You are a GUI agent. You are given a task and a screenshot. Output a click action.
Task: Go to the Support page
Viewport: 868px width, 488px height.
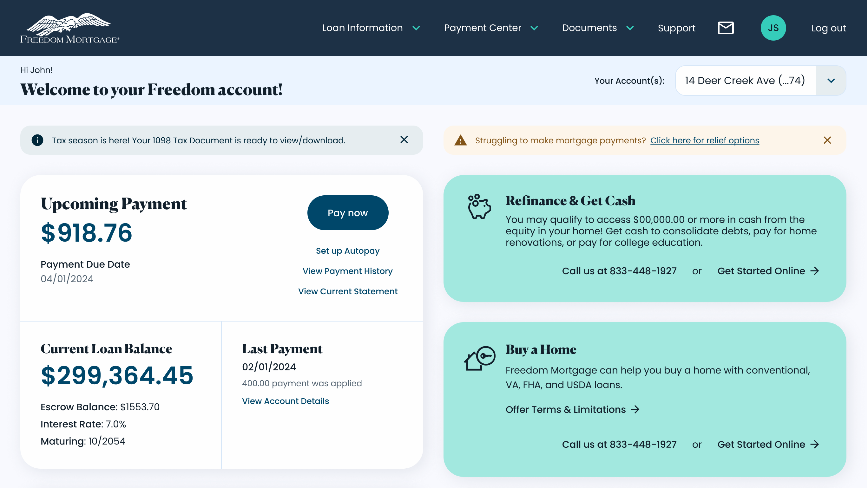[x=676, y=28]
